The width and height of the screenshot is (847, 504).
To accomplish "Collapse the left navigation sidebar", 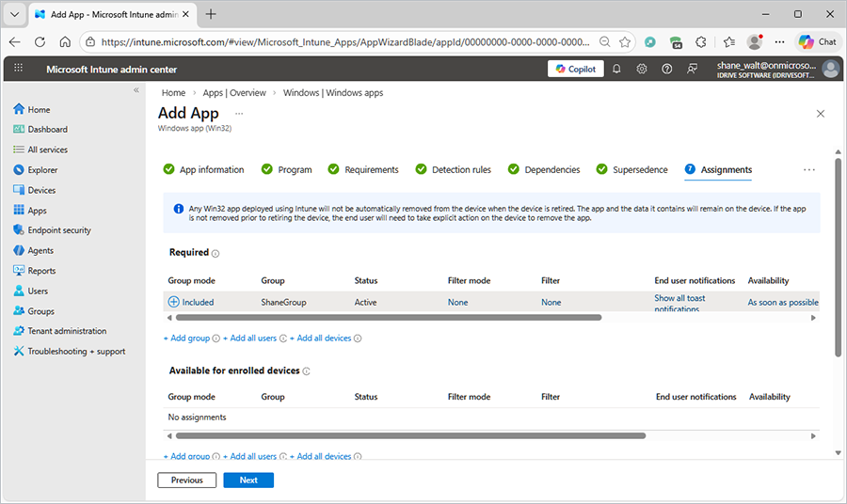I will click(136, 90).
